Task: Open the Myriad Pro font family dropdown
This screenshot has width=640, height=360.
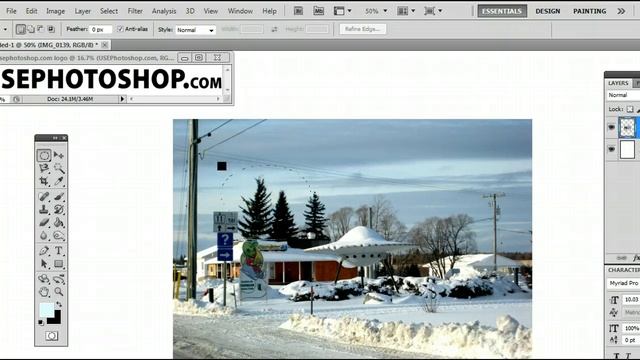Action: [x=623, y=283]
